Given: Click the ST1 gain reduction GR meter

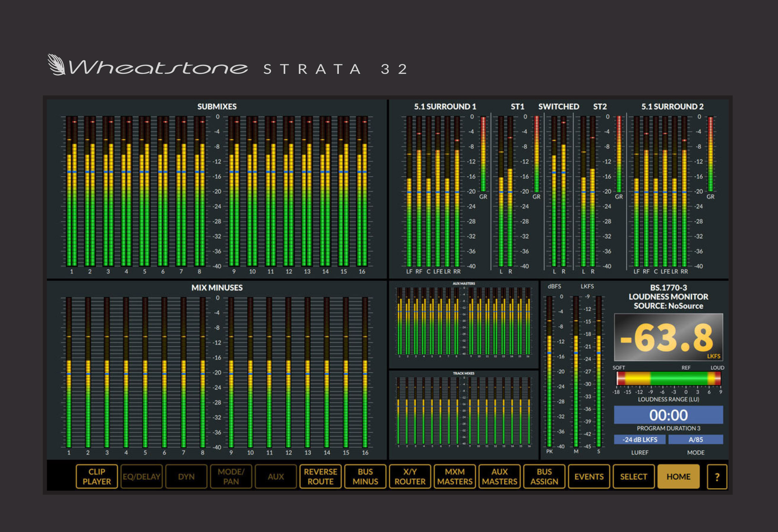Looking at the screenshot, I should click(x=537, y=154).
